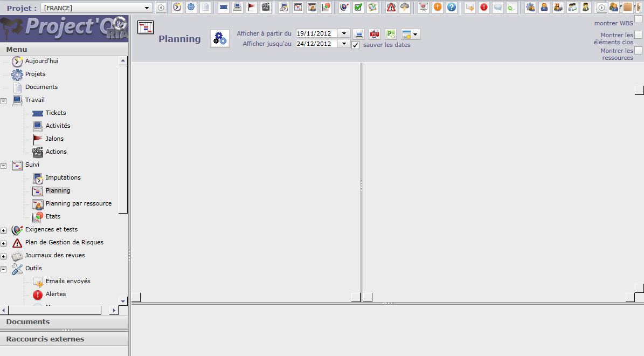Click the calculate planning gears button

coord(220,39)
